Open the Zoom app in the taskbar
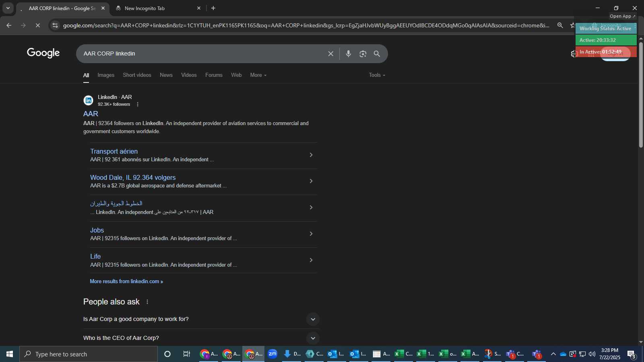 pyautogui.click(x=272, y=354)
